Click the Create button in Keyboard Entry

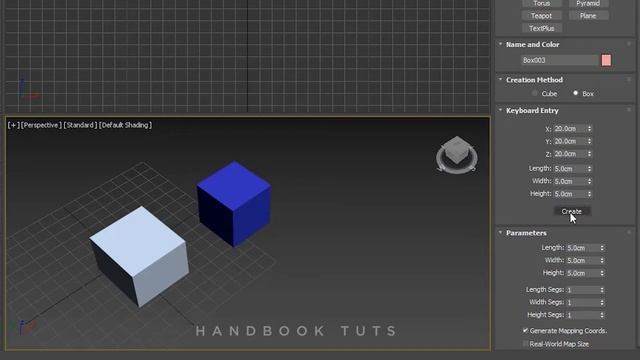point(571,211)
